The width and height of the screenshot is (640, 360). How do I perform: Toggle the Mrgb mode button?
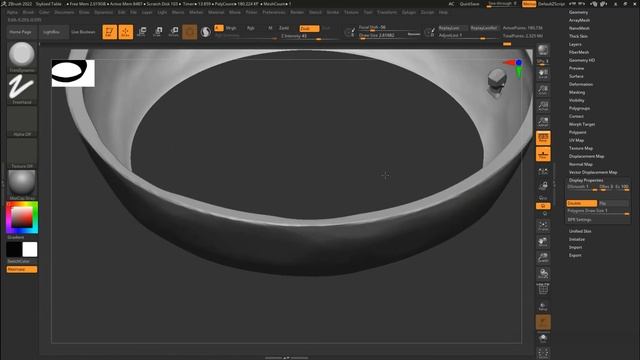231,28
